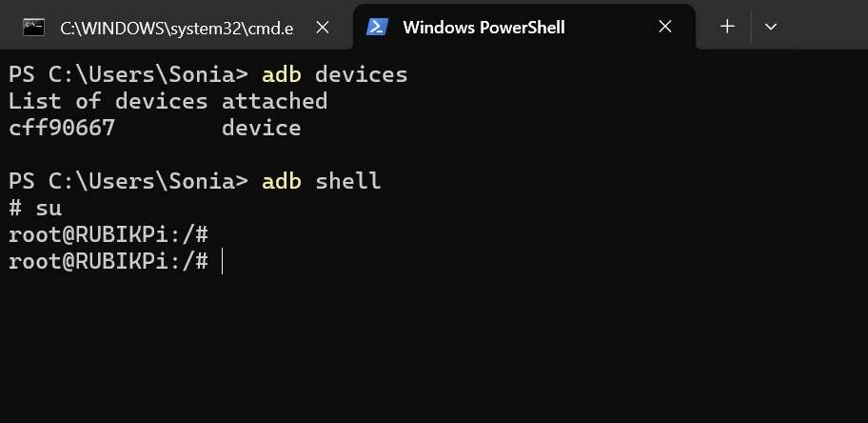Click the first 'PS C:\Users\Sonia>' prompt
This screenshot has height=423, width=868.
128,75
